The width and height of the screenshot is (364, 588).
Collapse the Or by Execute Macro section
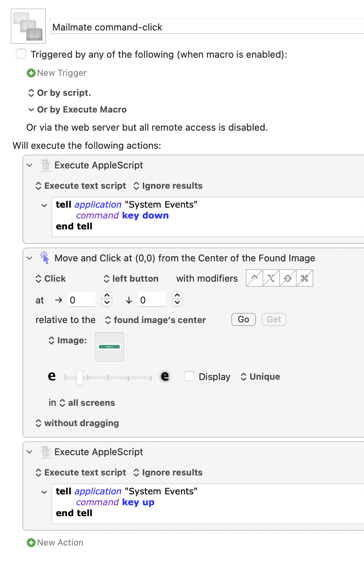(31, 110)
